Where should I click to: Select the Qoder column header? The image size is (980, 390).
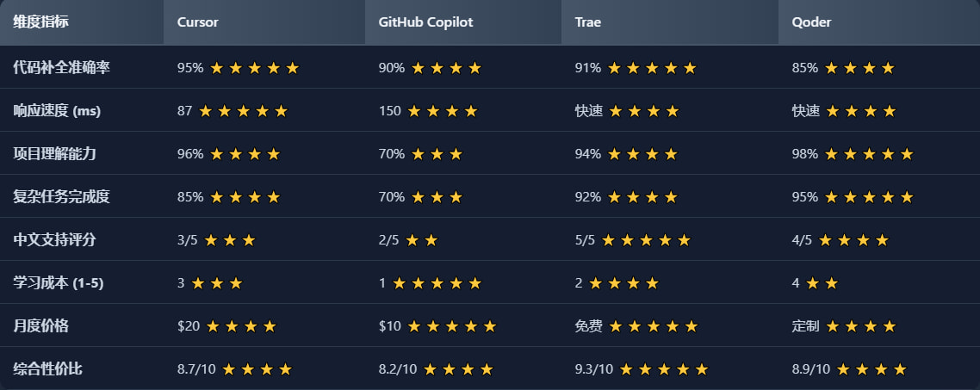811,22
